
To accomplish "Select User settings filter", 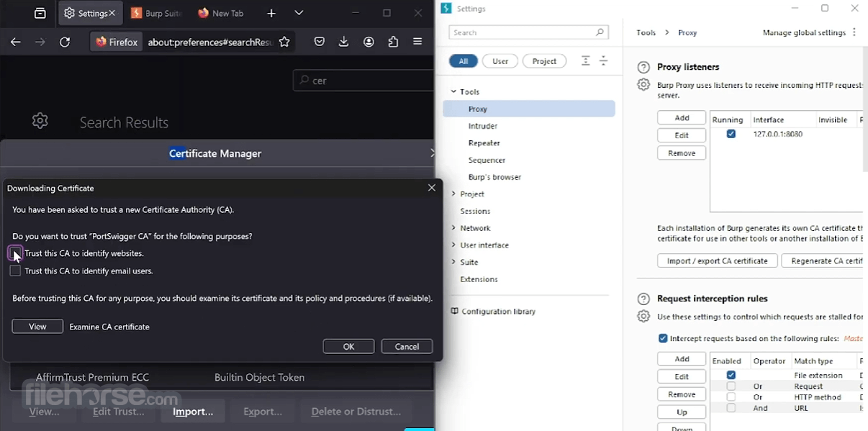I will 500,61.
